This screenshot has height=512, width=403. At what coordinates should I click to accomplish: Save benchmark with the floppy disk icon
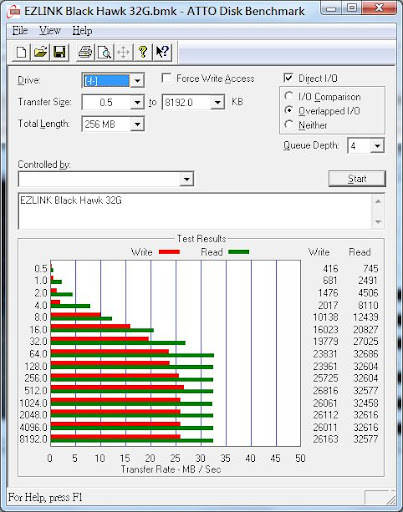coord(59,52)
